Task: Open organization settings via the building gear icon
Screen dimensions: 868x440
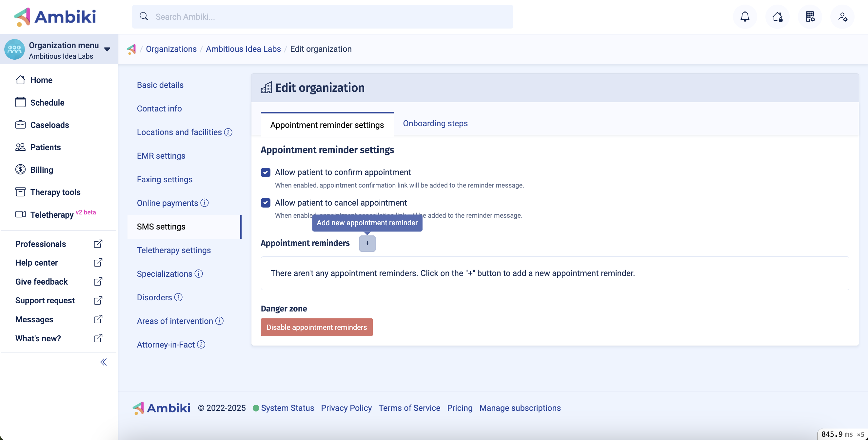Action: (810, 16)
